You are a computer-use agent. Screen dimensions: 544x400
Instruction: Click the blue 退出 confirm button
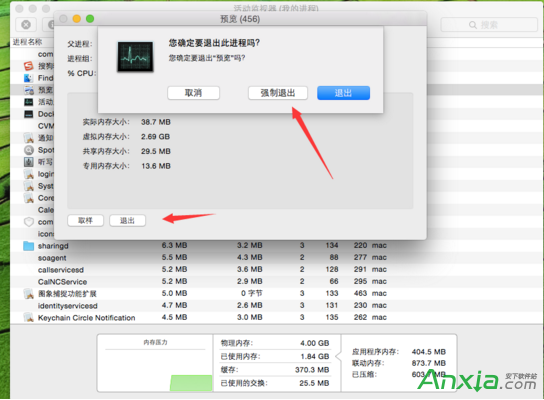[x=343, y=93]
